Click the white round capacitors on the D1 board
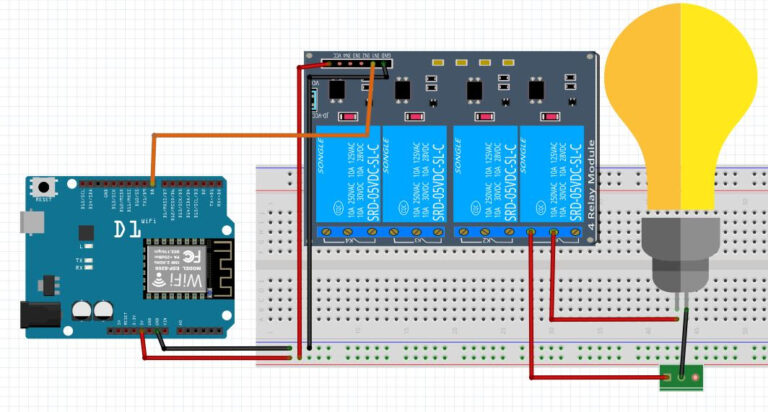Viewport: 768px width, 412px height. click(x=90, y=310)
